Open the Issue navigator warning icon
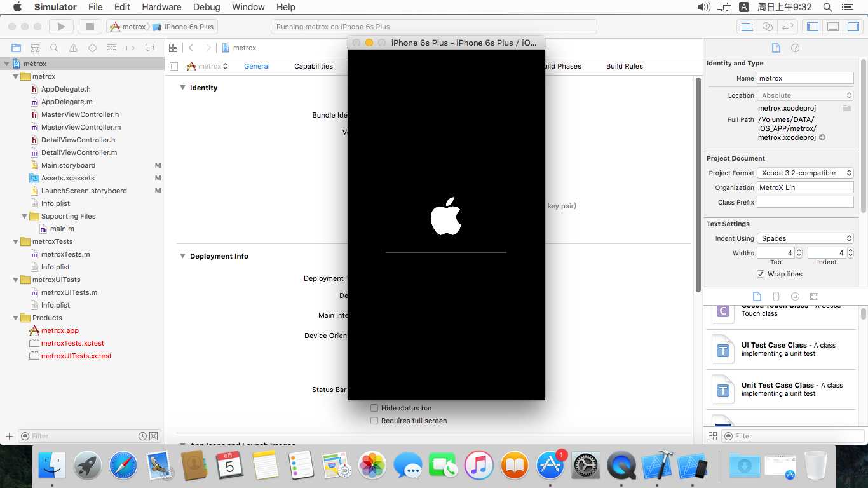This screenshot has height=488, width=868. click(73, 48)
